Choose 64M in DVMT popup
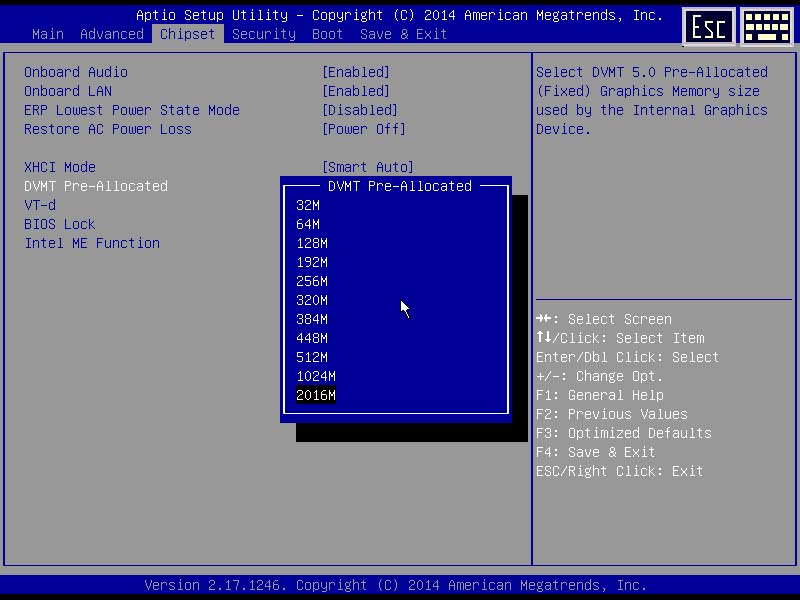The image size is (800, 600). 308,224
